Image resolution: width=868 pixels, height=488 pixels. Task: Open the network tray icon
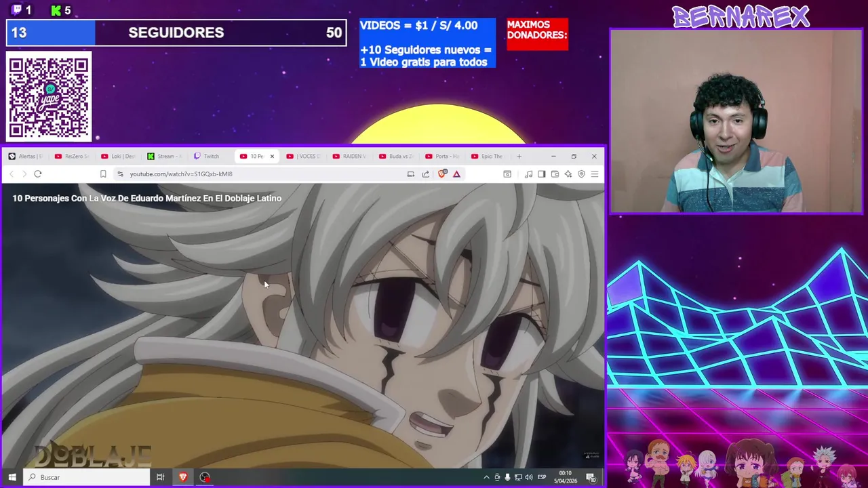(x=518, y=477)
